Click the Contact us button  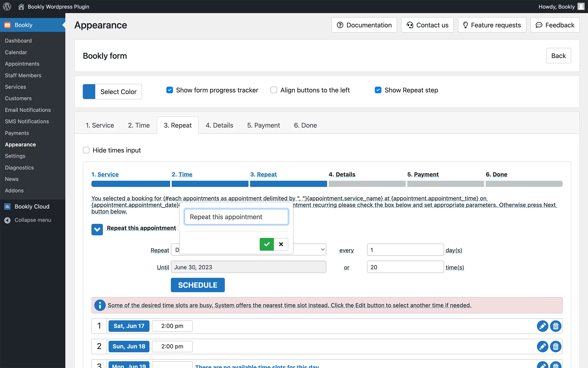point(427,25)
